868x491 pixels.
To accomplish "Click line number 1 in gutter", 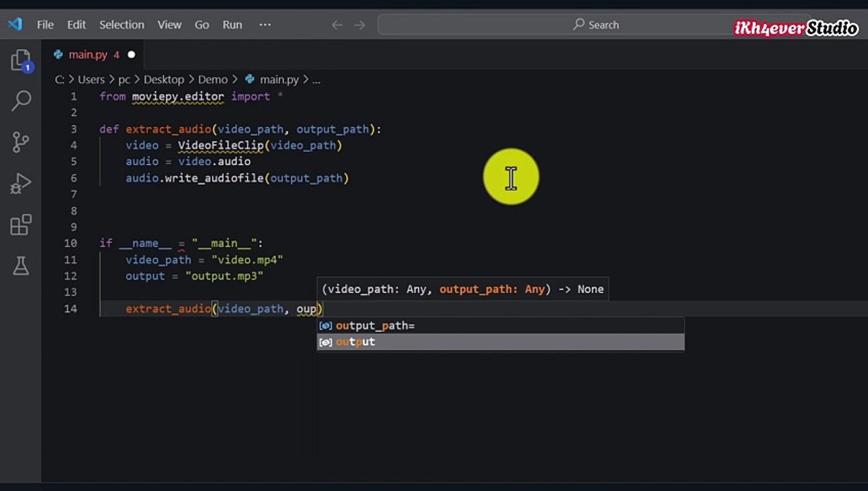I will pos(74,96).
